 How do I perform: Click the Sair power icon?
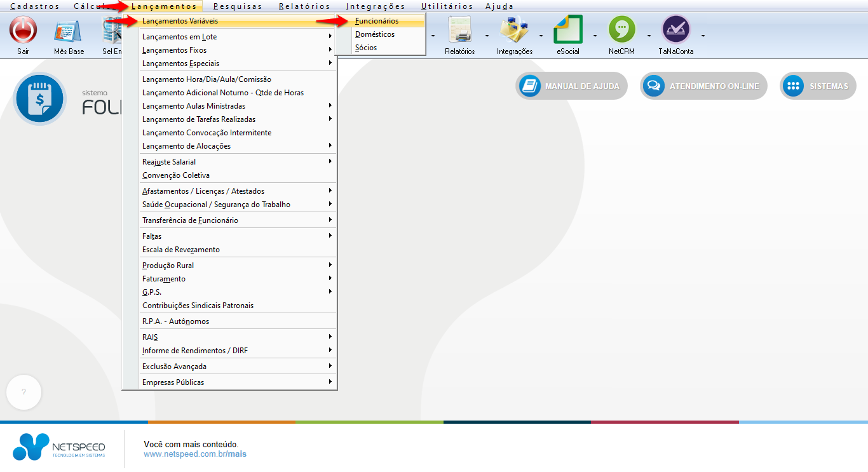pos(23,30)
